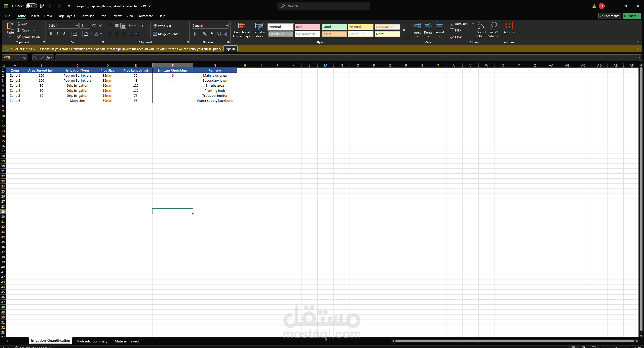
Task: Expand the Name Box dropdown arrow
Action: coord(24,58)
